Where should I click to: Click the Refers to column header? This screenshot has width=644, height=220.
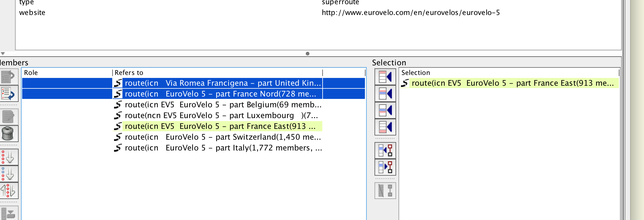[x=218, y=73]
